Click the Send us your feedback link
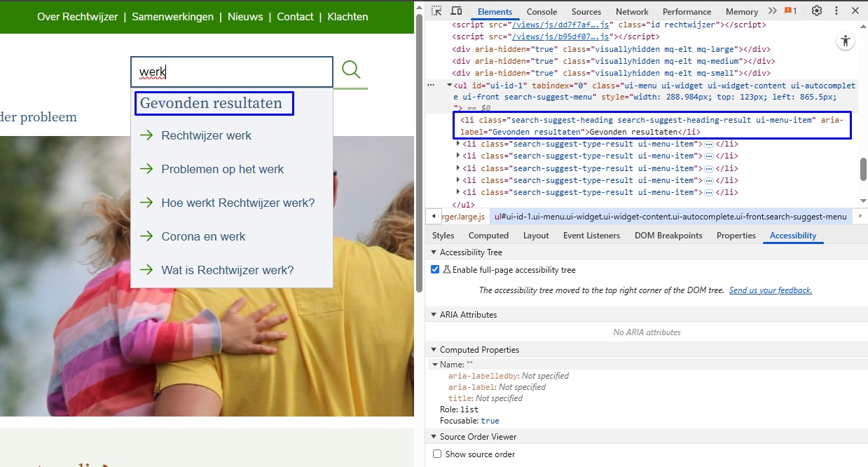Viewport: 868px width, 467px height. (x=770, y=290)
